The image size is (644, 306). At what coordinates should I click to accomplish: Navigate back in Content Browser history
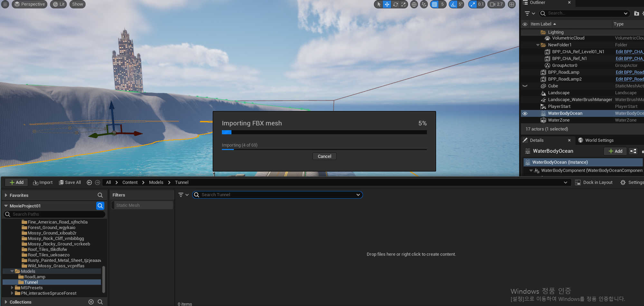(x=89, y=183)
